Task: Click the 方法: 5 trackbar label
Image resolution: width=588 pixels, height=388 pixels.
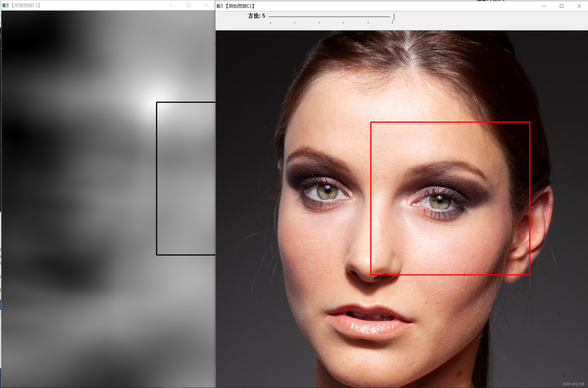Action: pyautogui.click(x=256, y=16)
